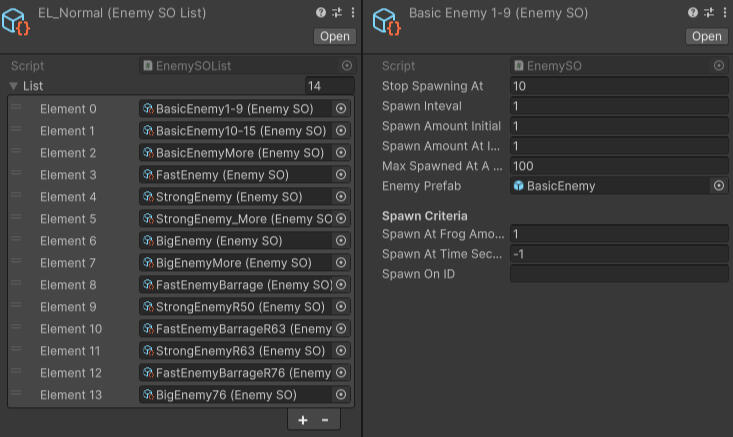The image size is (733, 437).
Task: Add a new element to the list
Action: click(x=303, y=420)
